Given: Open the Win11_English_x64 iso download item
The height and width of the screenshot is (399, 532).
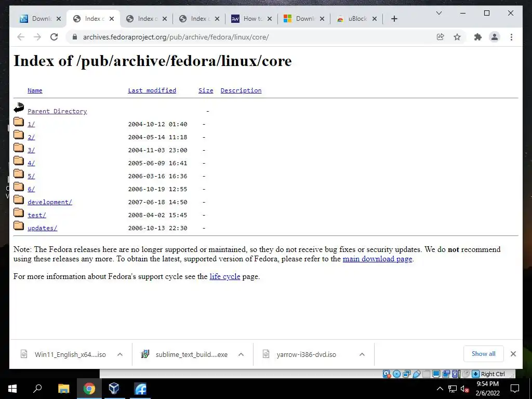Looking at the screenshot, I should point(70,354).
